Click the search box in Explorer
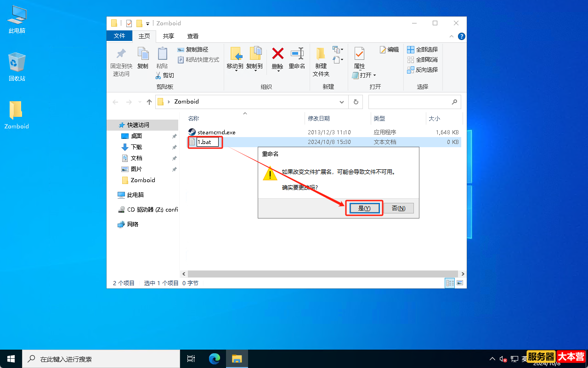 pyautogui.click(x=414, y=102)
